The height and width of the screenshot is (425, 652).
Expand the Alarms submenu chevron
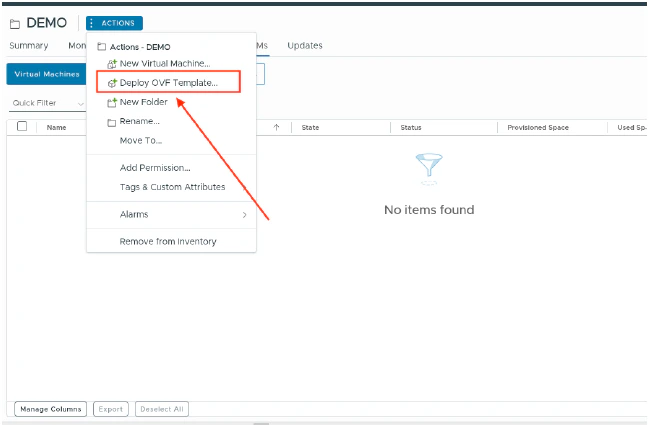(244, 215)
